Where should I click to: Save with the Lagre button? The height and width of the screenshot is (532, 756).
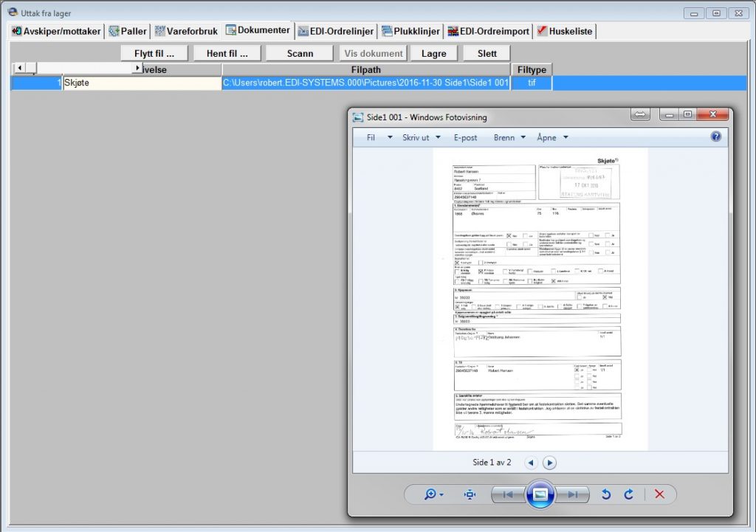click(x=434, y=53)
